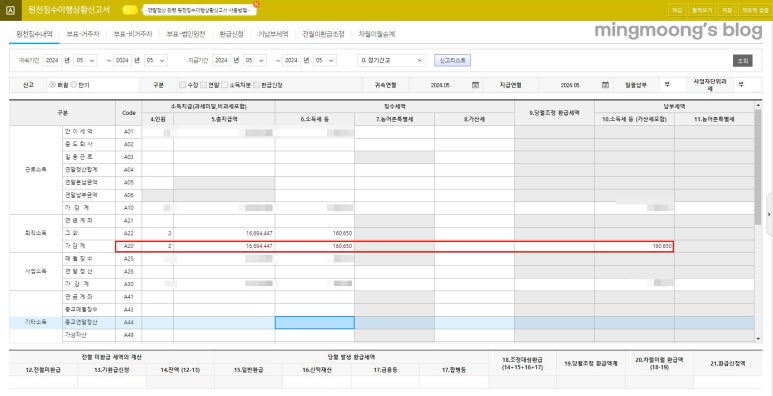Image resolution: width=773 pixels, height=396 pixels.
Task: Open the 지급기간 start month dropdown
Action: 255,60
